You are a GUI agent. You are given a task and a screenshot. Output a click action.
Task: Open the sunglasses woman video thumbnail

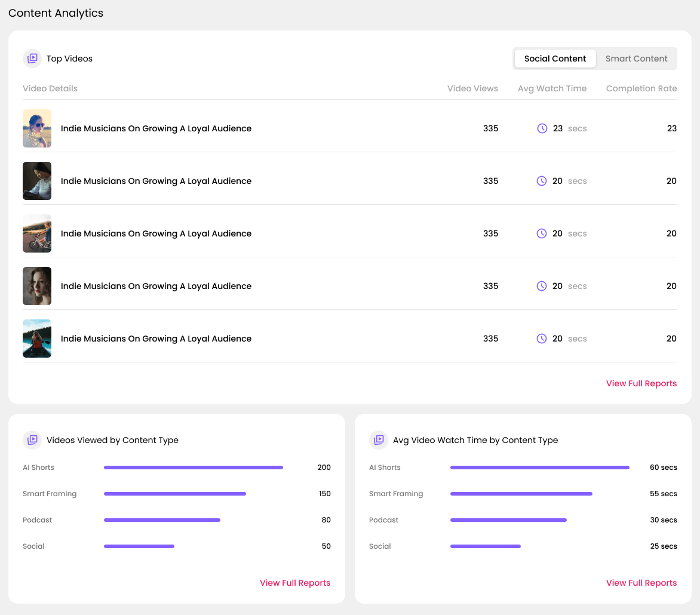pyautogui.click(x=37, y=128)
